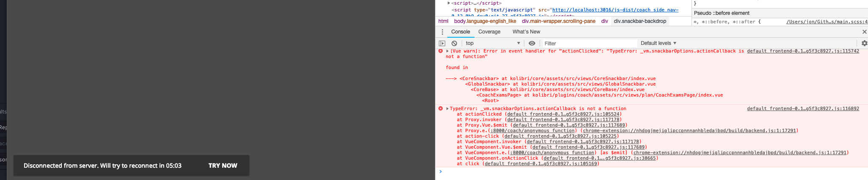Open source link ending js:115742

(803, 51)
